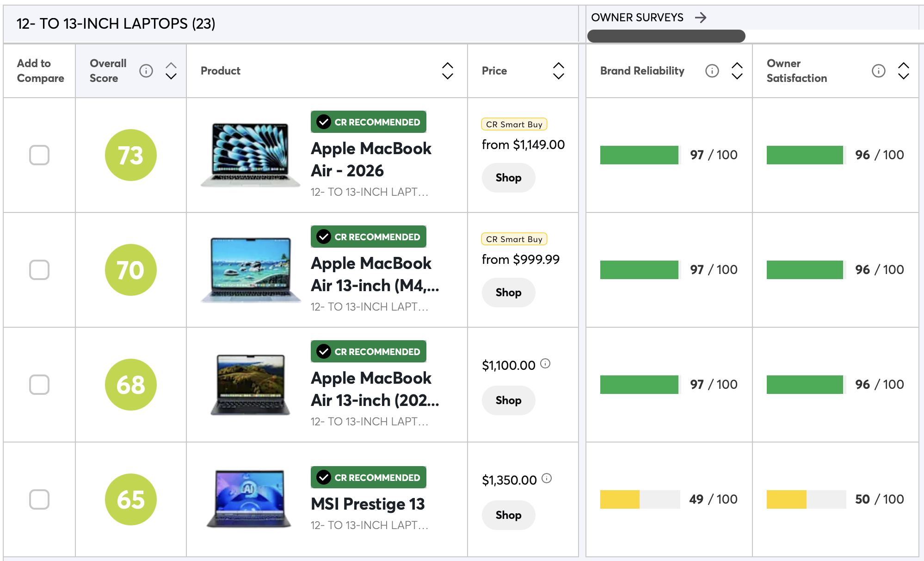Open the score 68 MacBook Air laptop thumbnail
This screenshot has width=924, height=561.
tap(250, 385)
